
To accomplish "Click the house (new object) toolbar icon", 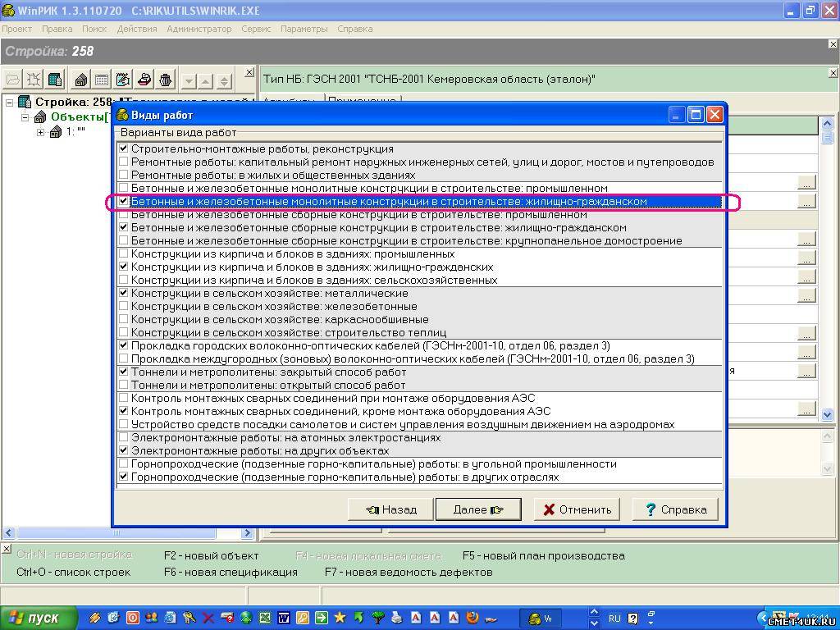I will (x=81, y=80).
